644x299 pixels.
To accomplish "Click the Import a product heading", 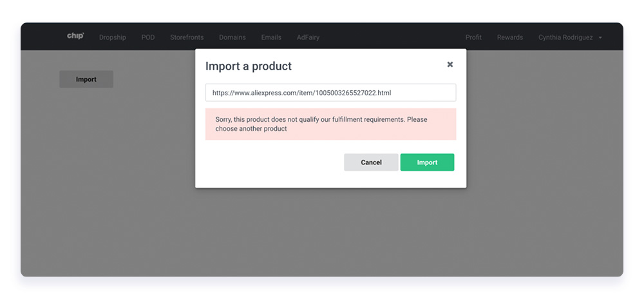I will tap(249, 66).
